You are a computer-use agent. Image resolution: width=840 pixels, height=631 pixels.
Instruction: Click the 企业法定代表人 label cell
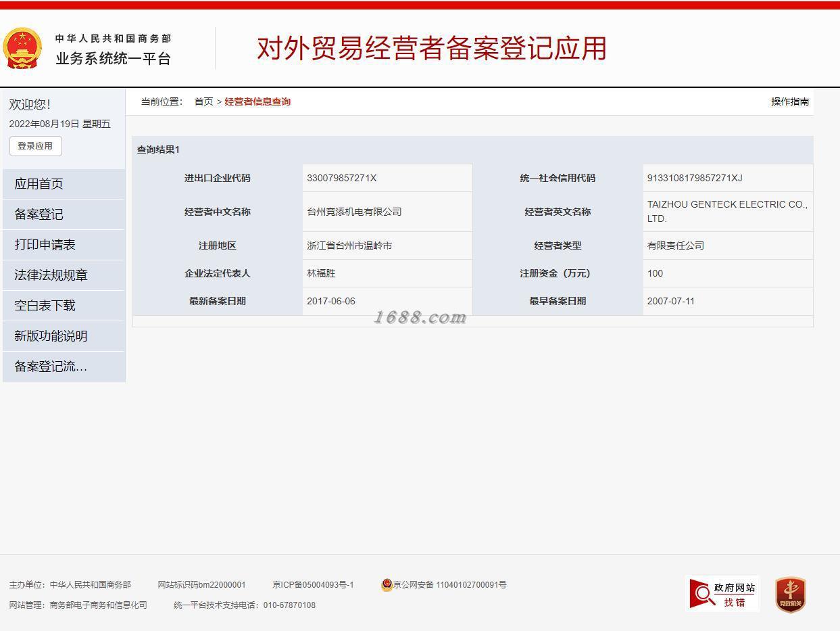point(218,273)
